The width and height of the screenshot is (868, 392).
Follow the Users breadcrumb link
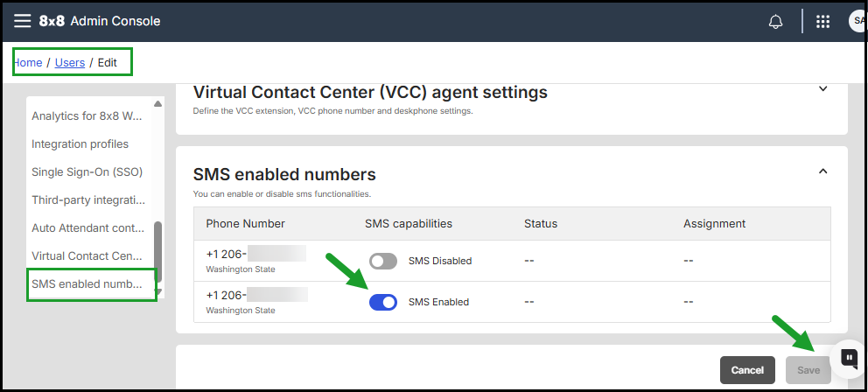pos(70,63)
